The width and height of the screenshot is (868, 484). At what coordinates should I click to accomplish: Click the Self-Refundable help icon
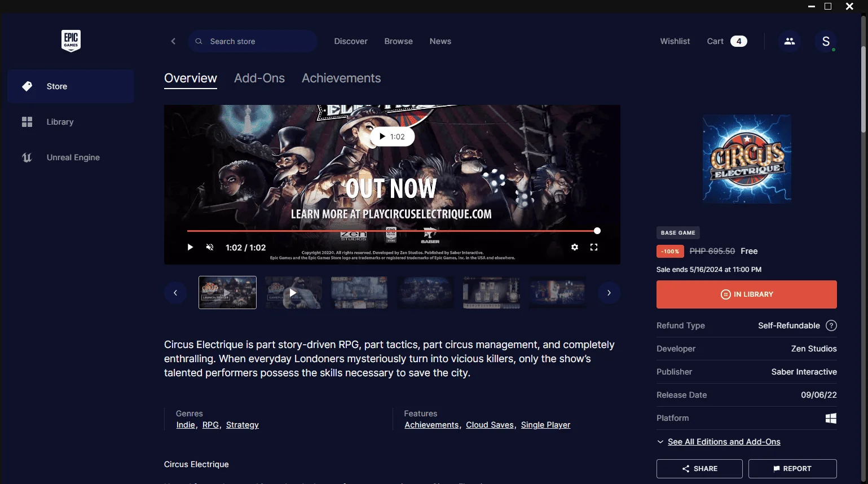831,325
